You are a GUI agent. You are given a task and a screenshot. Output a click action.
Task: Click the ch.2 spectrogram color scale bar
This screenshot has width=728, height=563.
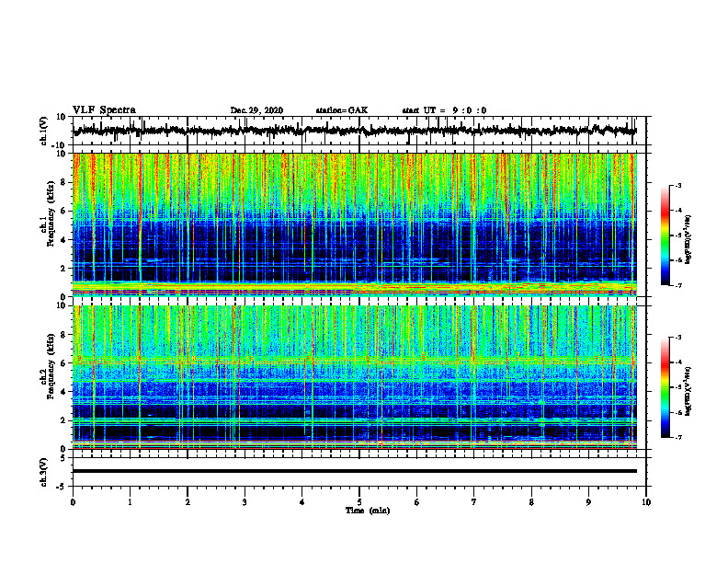pyautogui.click(x=665, y=387)
